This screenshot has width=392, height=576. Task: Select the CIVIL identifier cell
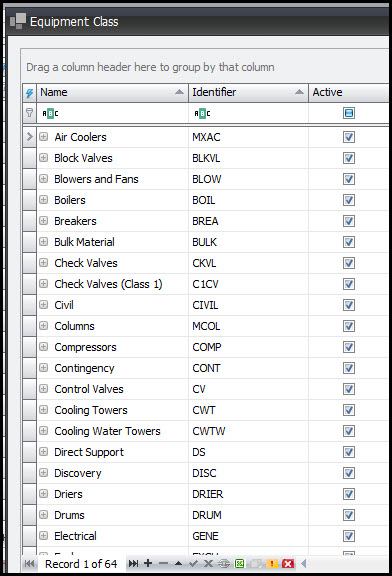point(248,305)
